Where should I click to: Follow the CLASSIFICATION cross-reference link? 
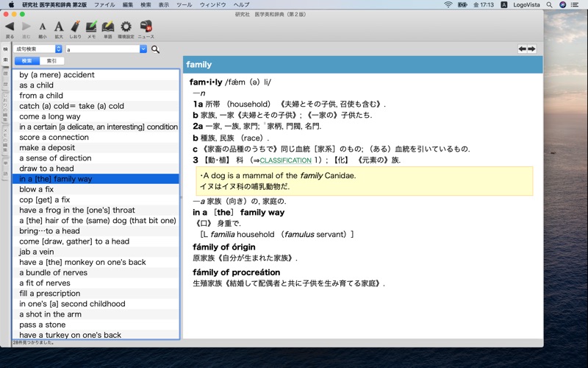(285, 160)
